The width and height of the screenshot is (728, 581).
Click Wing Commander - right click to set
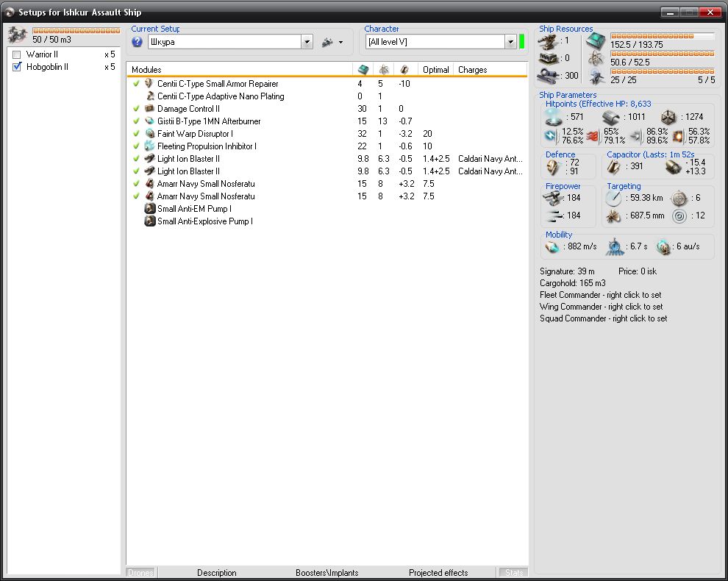[602, 307]
